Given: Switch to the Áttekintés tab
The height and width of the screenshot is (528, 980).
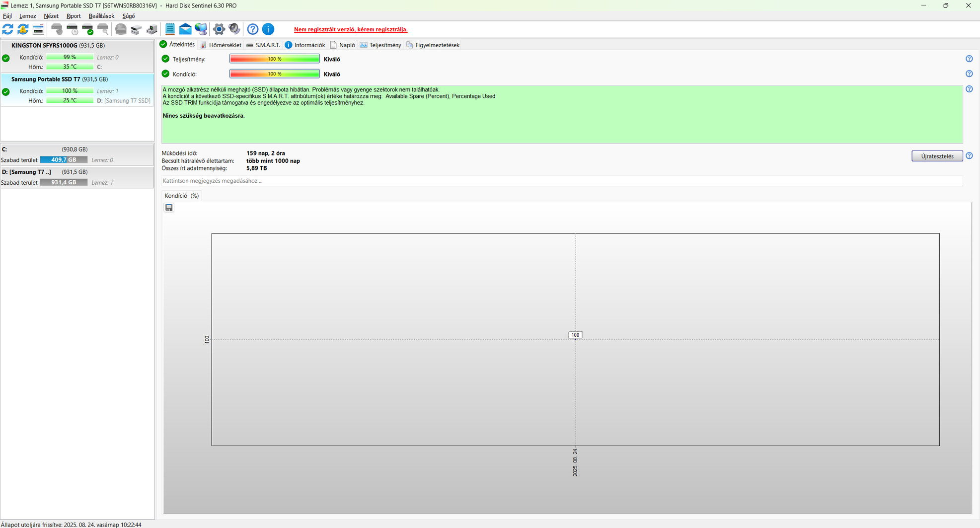Looking at the screenshot, I should [x=177, y=45].
